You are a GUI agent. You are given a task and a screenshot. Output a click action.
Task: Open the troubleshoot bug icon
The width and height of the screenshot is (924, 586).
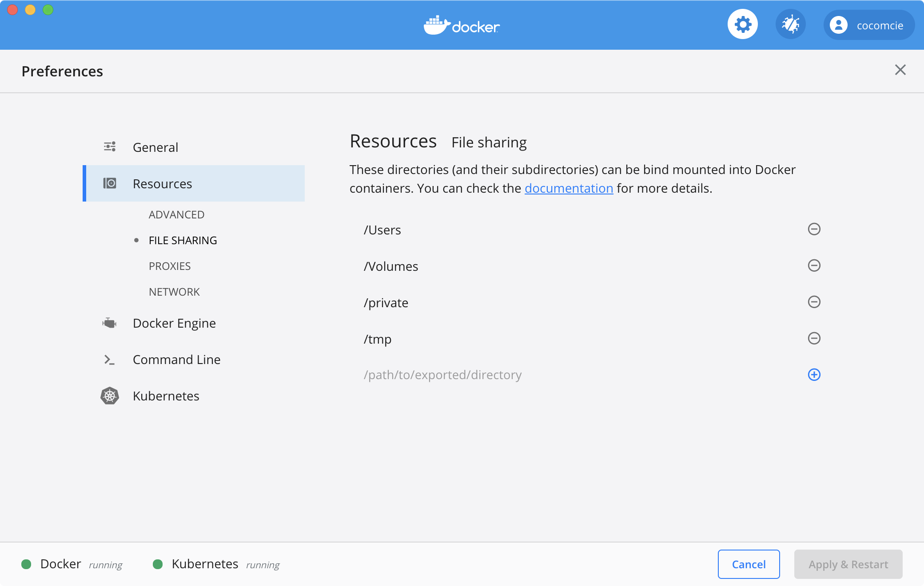[x=790, y=24]
